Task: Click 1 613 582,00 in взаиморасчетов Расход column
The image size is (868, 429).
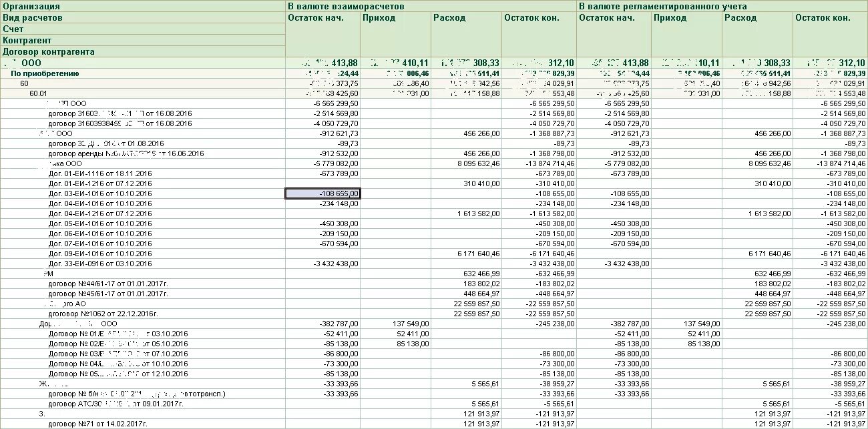Action: pyautogui.click(x=466, y=213)
